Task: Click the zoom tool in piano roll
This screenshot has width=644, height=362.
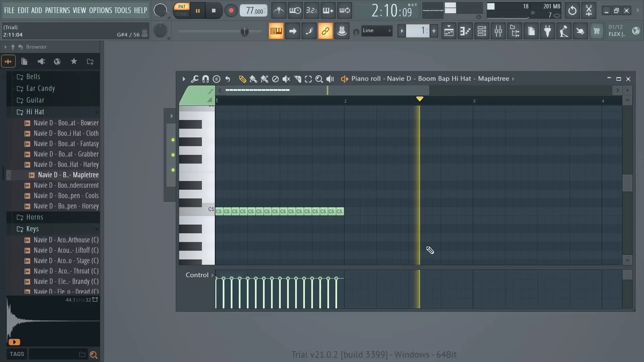Action: (319, 79)
